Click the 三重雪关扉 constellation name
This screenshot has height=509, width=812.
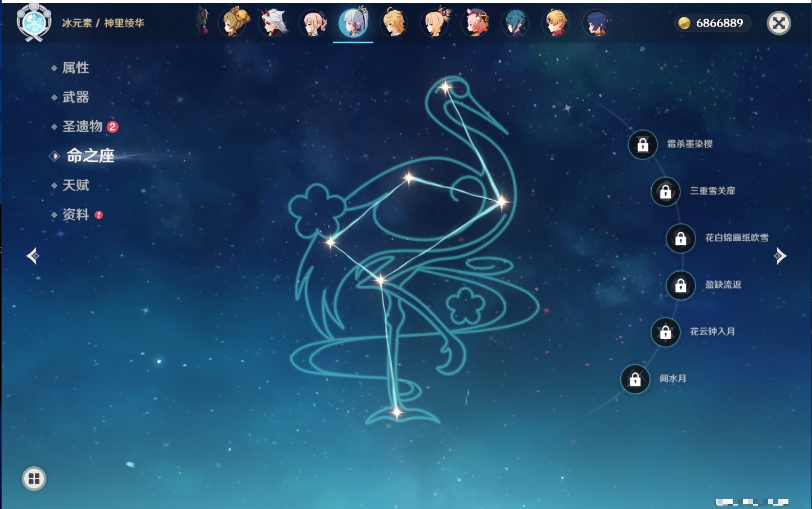712,191
